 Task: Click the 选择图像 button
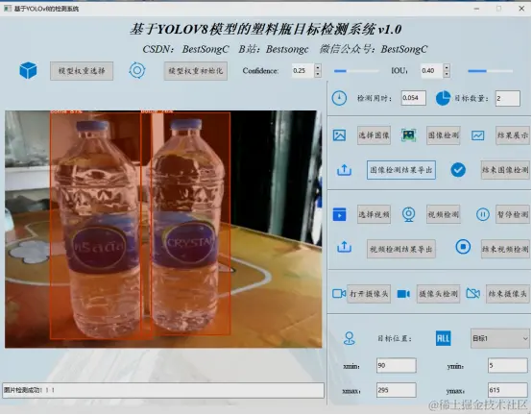pos(374,135)
